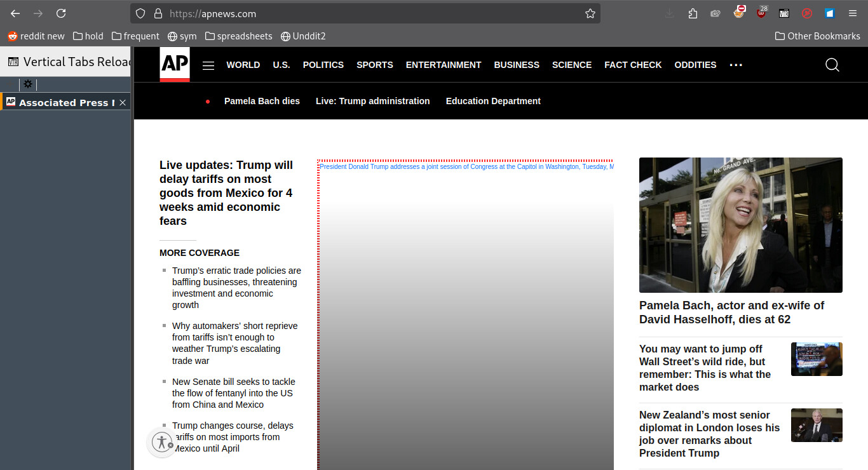Go back with the browser back arrow
Viewport: 868px width, 470px height.
click(15, 13)
